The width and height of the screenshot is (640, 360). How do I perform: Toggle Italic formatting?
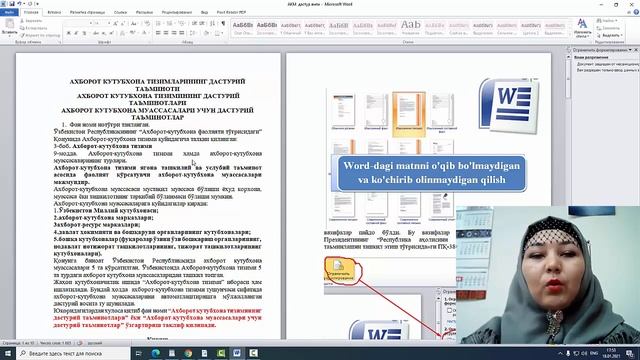[x=76, y=33]
